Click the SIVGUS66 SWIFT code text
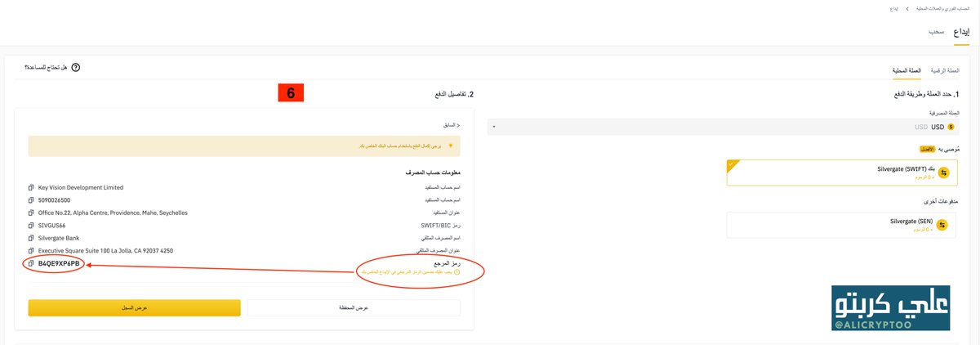Image resolution: width=980 pixels, height=345 pixels. [x=51, y=226]
